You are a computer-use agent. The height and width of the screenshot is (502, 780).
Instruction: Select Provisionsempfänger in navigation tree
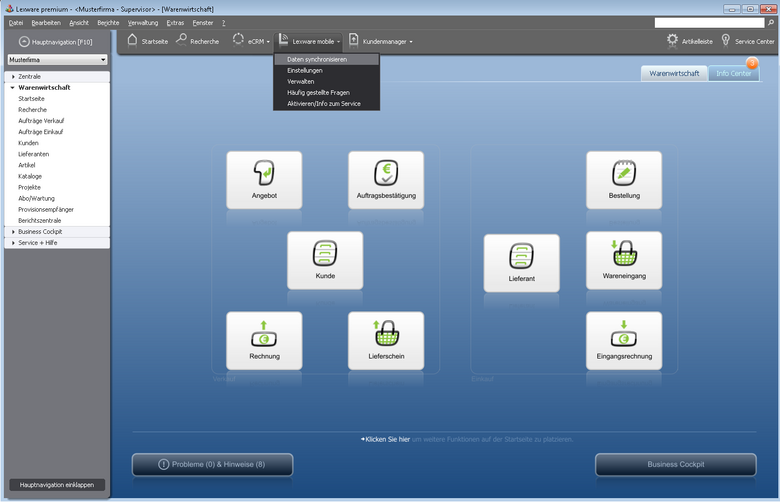coord(46,209)
